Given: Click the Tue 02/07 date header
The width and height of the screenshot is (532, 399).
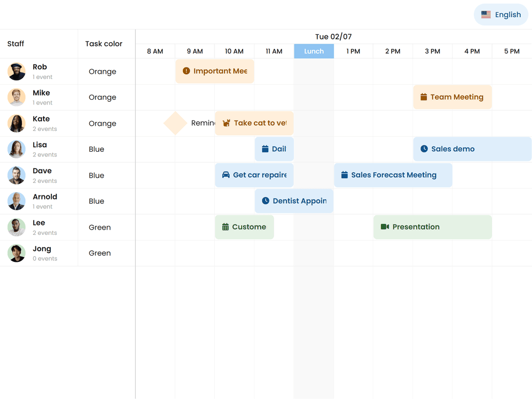Looking at the screenshot, I should coord(334,36).
